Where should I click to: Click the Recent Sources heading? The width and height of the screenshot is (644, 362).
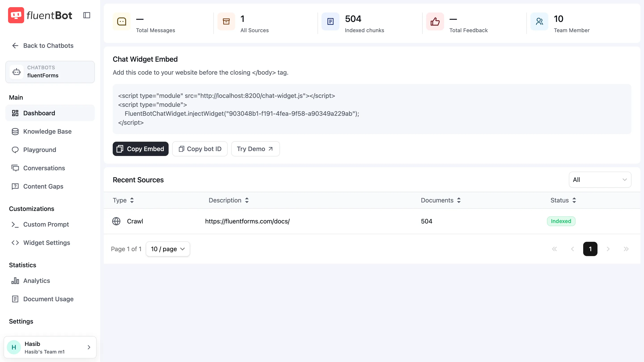138,180
